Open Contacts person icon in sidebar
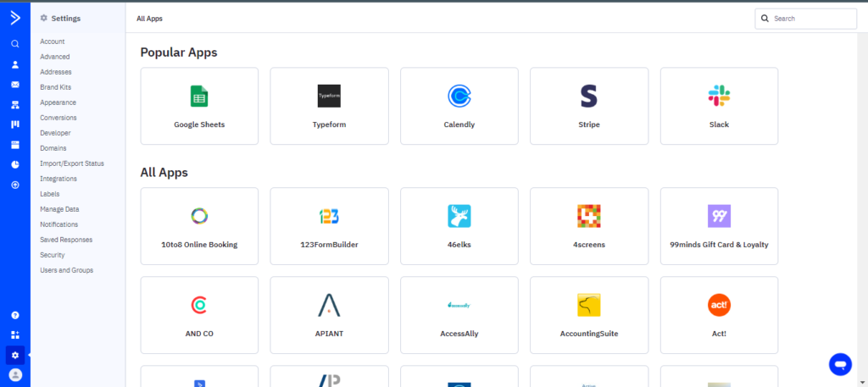The height and width of the screenshot is (387, 868). pos(15,64)
